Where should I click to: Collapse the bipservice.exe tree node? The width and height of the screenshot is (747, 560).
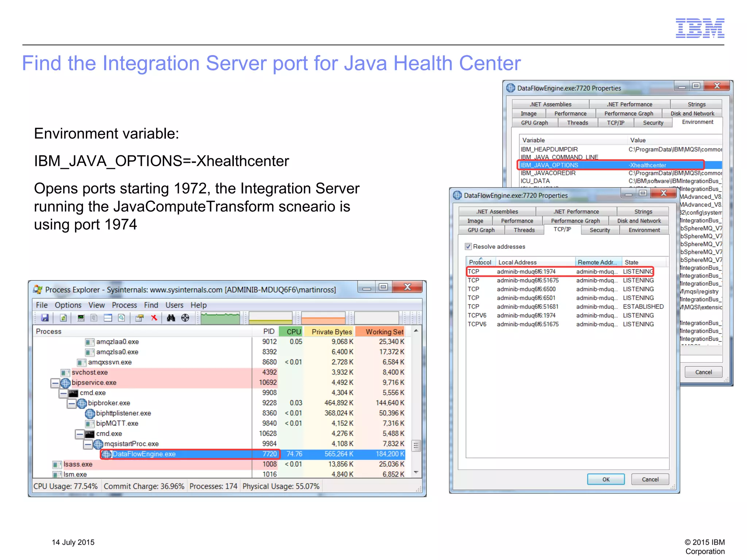(x=55, y=383)
